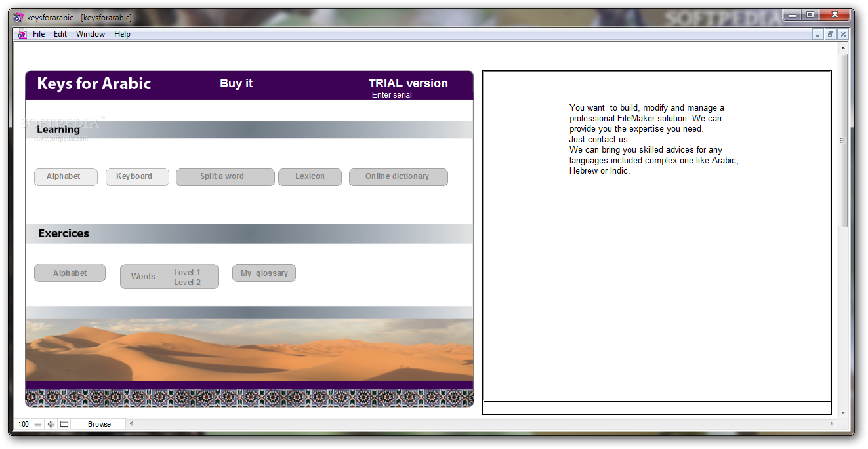The image size is (868, 449).
Task: Open the Online dictionary button
Action: 398,177
